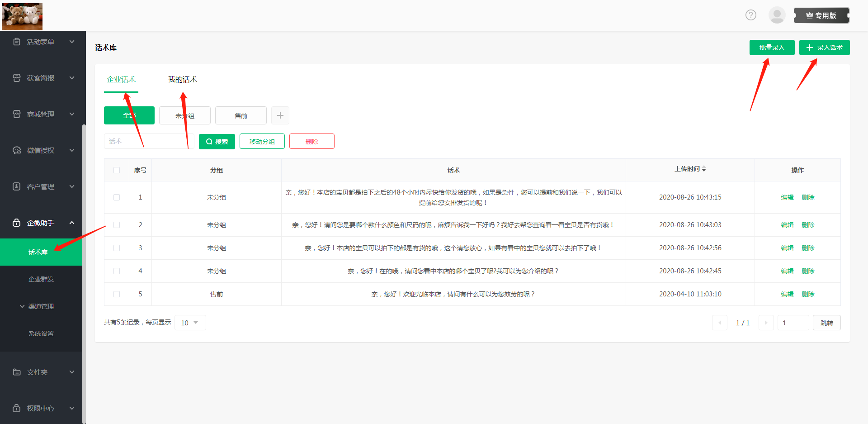Click the plus icon to add group
Image resolution: width=868 pixels, height=424 pixels.
[280, 115]
